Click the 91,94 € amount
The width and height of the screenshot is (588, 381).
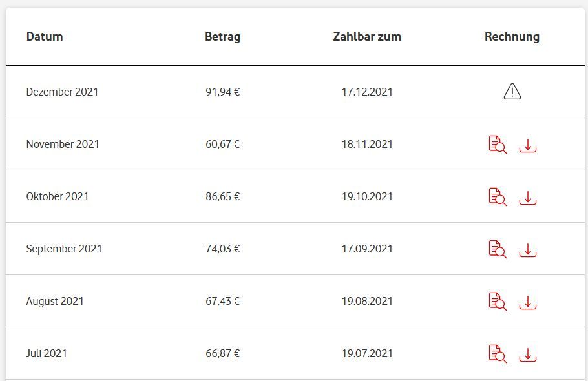222,92
